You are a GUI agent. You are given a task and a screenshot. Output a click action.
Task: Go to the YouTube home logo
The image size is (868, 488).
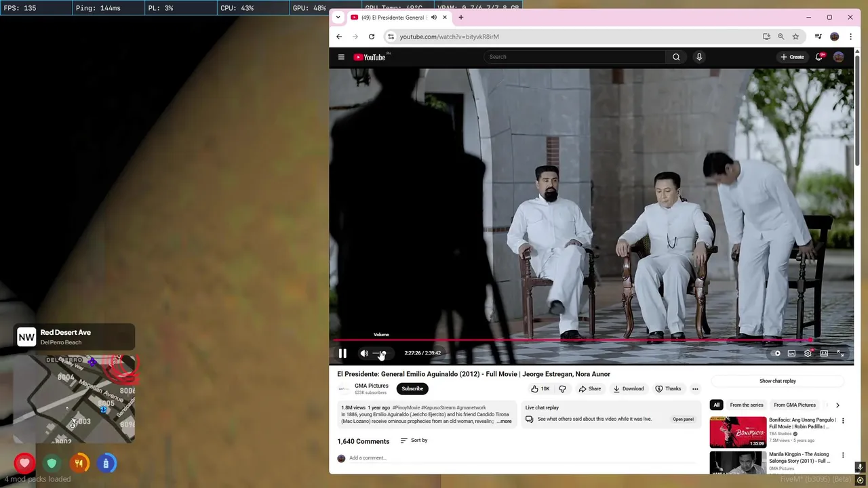370,57
